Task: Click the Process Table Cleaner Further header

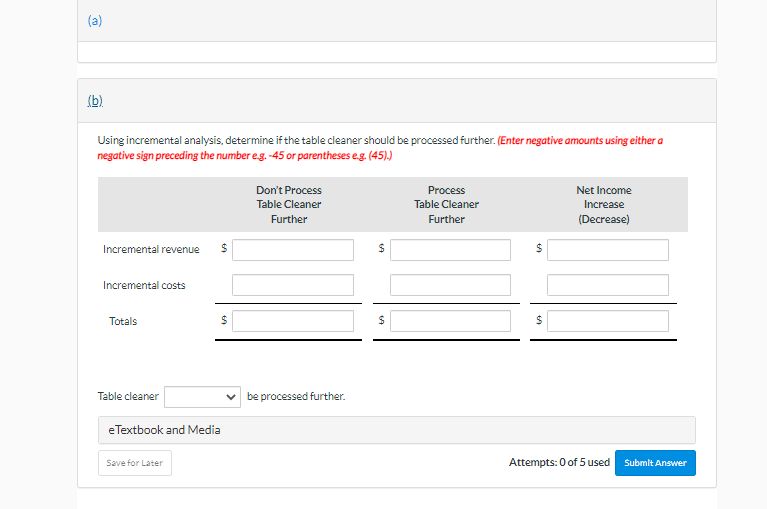Action: click(x=446, y=204)
